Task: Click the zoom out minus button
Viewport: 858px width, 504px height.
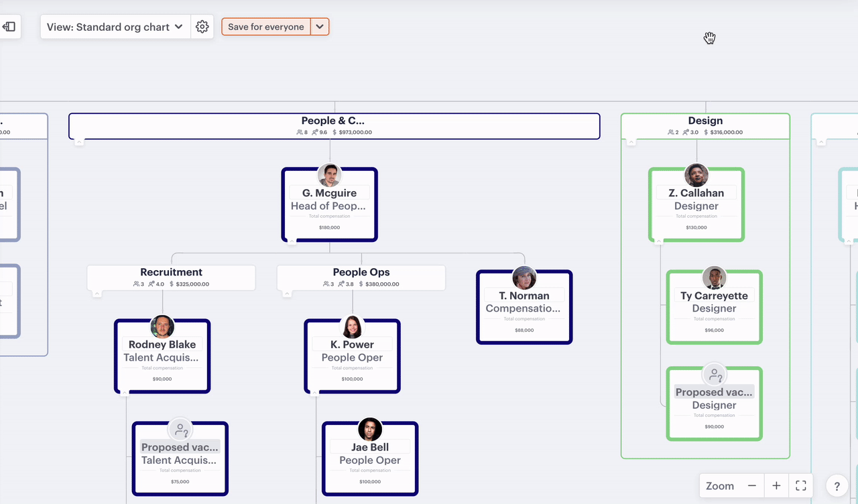Action: [752, 486]
